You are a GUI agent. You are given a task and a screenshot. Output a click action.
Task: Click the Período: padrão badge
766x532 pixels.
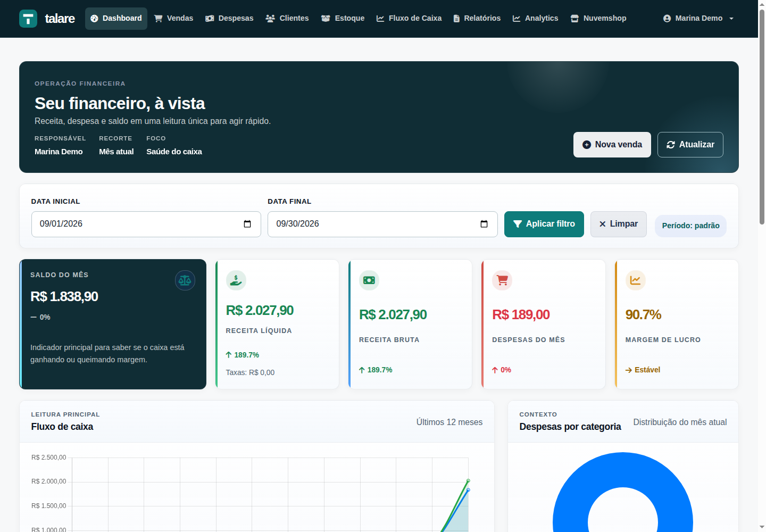click(690, 226)
